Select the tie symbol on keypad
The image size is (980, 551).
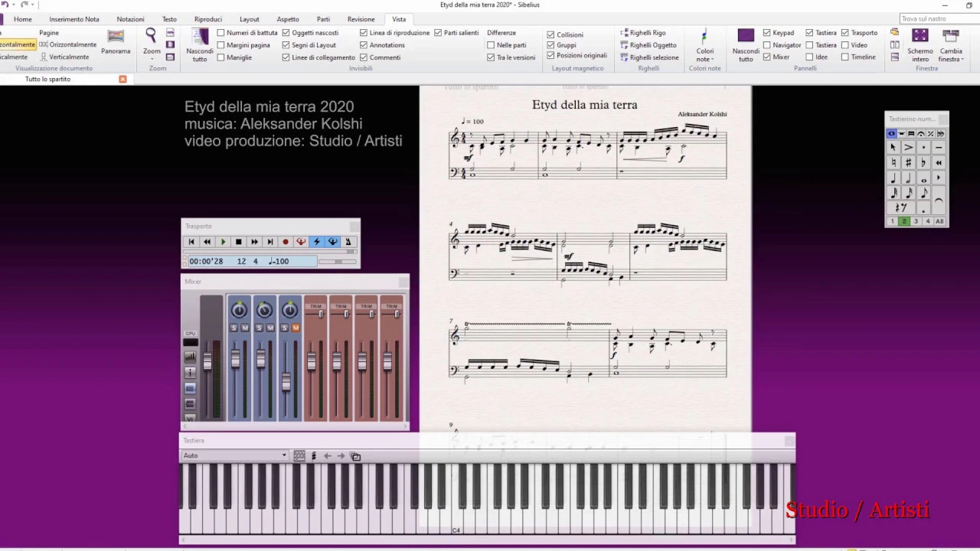pos(939,201)
